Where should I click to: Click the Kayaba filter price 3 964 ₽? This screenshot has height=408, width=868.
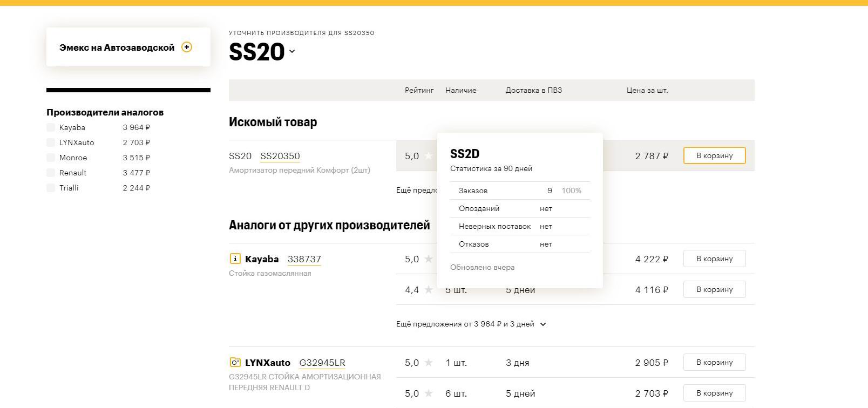pyautogui.click(x=137, y=127)
